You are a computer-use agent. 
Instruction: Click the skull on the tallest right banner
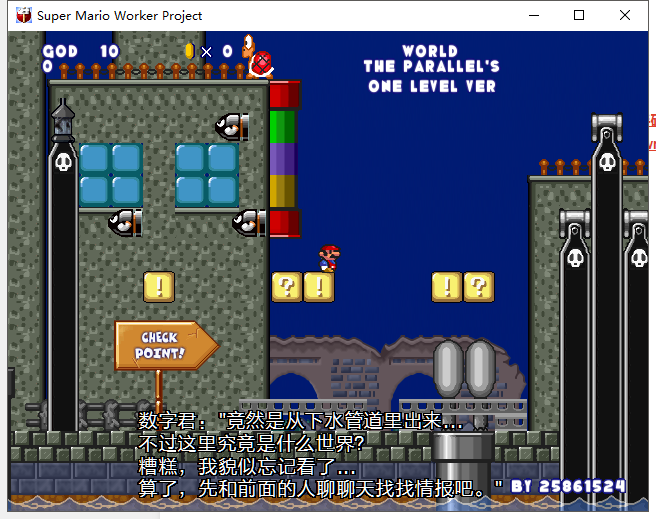pyautogui.click(x=607, y=162)
